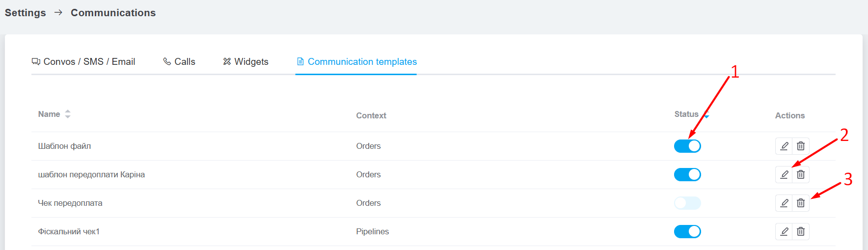Toggle status of шаблон передоплати Каріна
This screenshot has height=250, width=868.
687,174
